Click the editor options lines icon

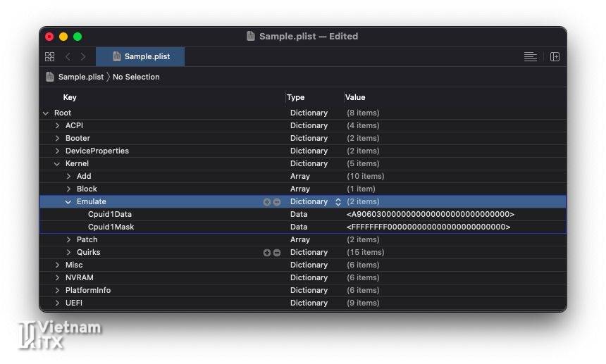(530, 57)
